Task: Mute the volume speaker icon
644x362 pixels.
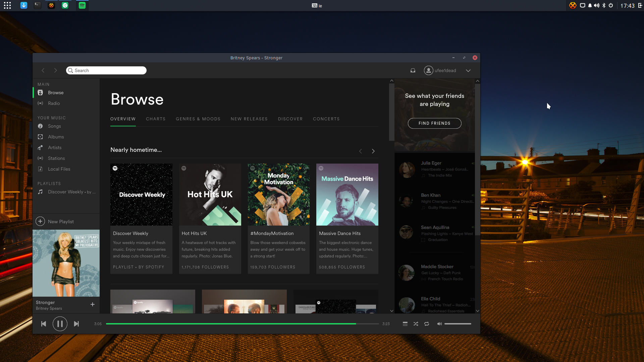Action: (x=439, y=324)
